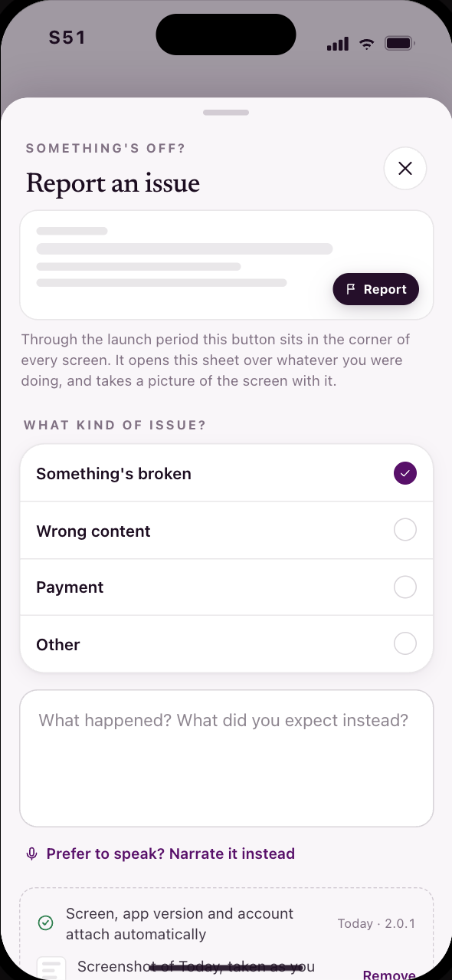
Task: Tap the flag Report button
Action: [x=375, y=289]
